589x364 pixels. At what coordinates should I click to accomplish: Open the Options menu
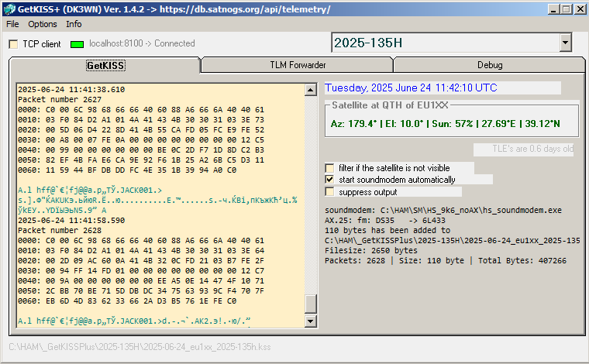43,24
